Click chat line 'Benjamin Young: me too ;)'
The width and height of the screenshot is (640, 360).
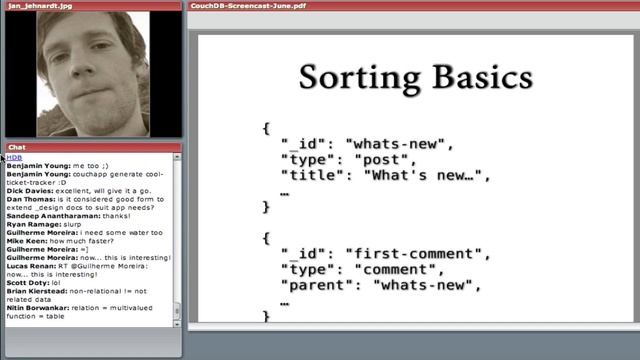58,166
